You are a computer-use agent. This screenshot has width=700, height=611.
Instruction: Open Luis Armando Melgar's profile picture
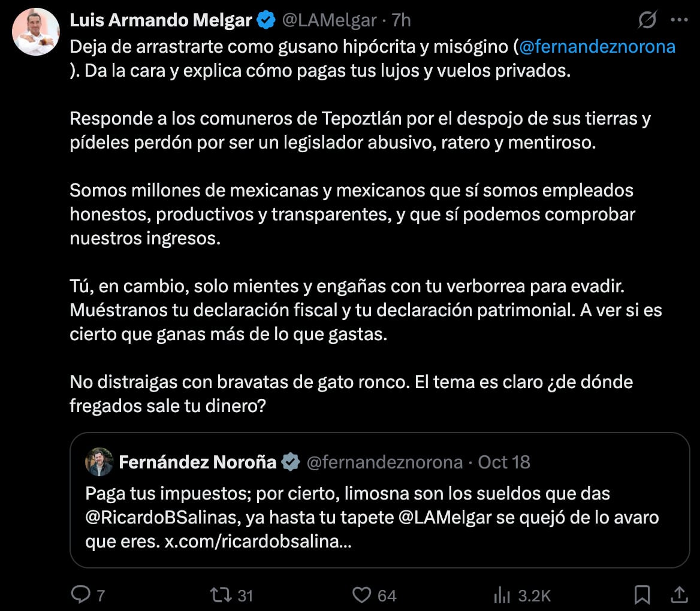click(36, 32)
